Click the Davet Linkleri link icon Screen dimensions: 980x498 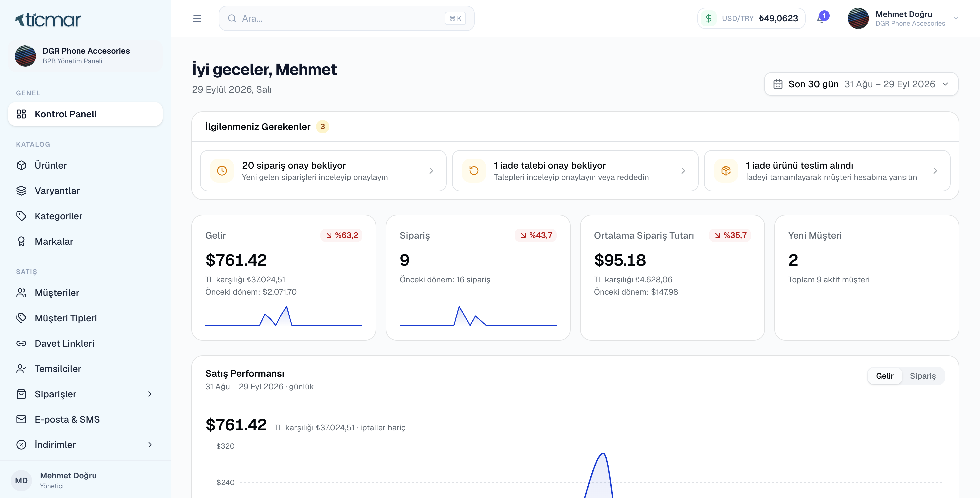pyautogui.click(x=21, y=343)
